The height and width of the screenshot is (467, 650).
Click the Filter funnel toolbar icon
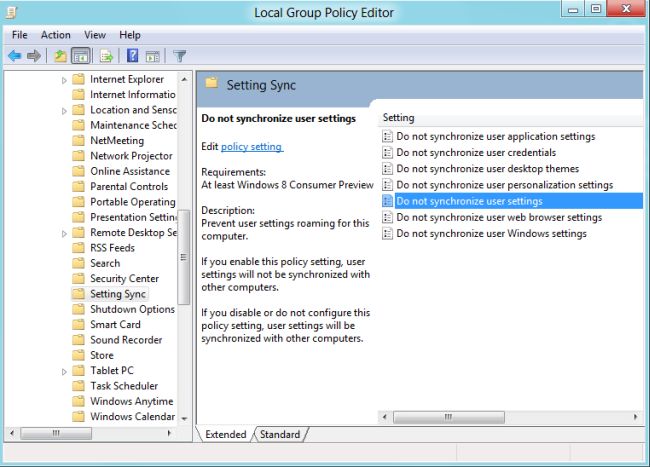[179, 56]
